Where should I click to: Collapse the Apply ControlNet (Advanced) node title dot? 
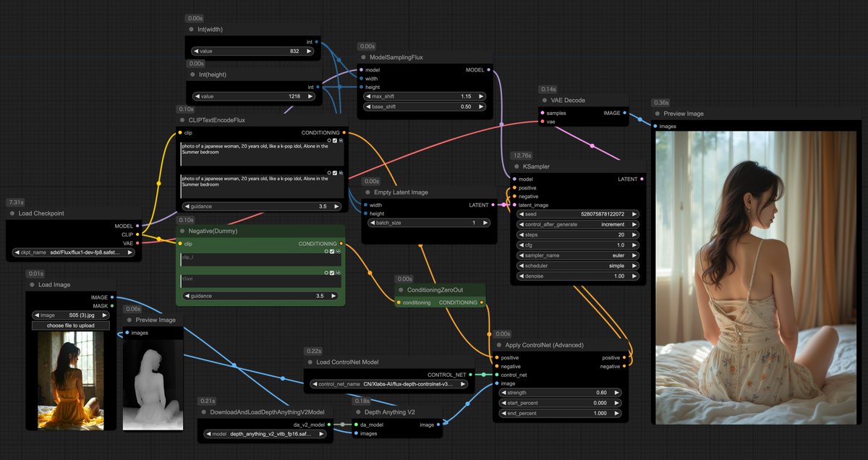(498, 345)
